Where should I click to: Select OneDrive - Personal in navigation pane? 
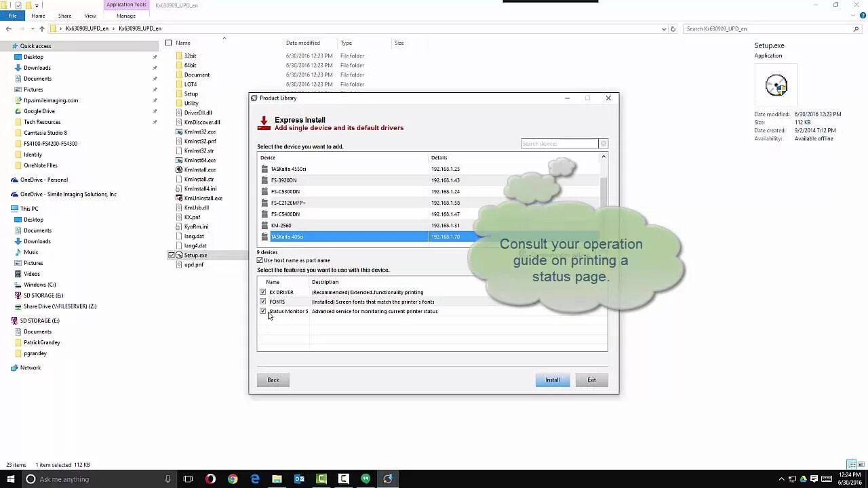[44, 180]
